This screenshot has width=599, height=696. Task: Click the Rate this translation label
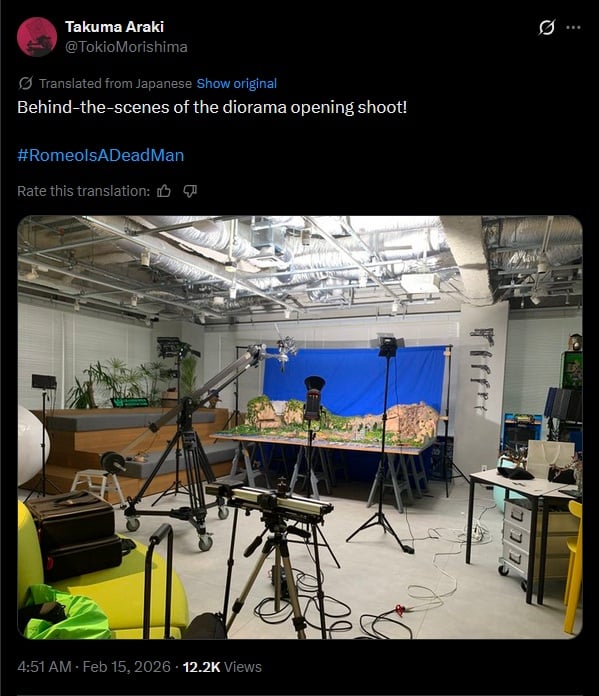(x=83, y=191)
